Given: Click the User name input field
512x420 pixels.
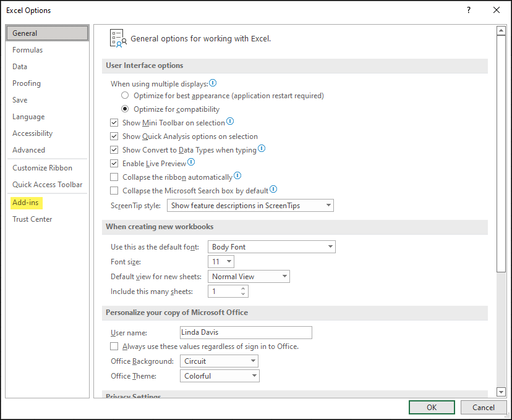Looking at the screenshot, I should point(246,332).
